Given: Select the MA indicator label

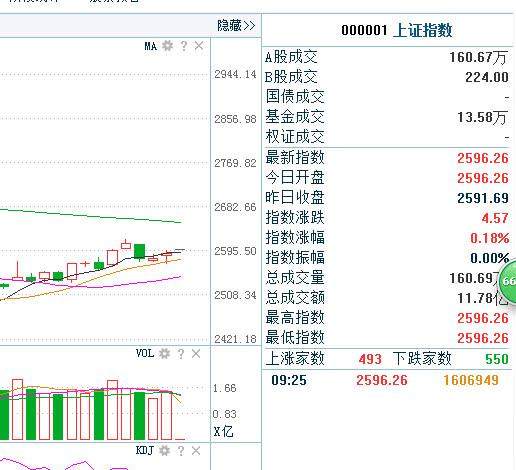Looking at the screenshot, I should point(151,46).
